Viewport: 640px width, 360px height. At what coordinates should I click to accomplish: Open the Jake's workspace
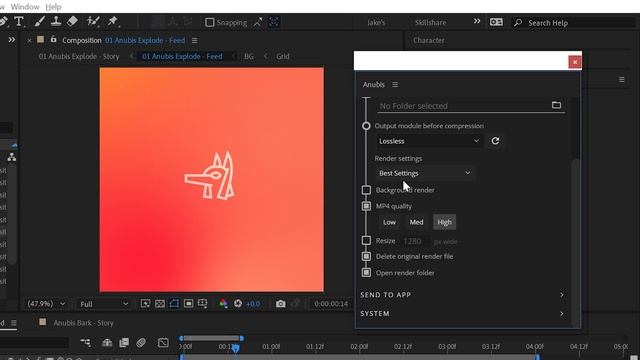[376, 22]
